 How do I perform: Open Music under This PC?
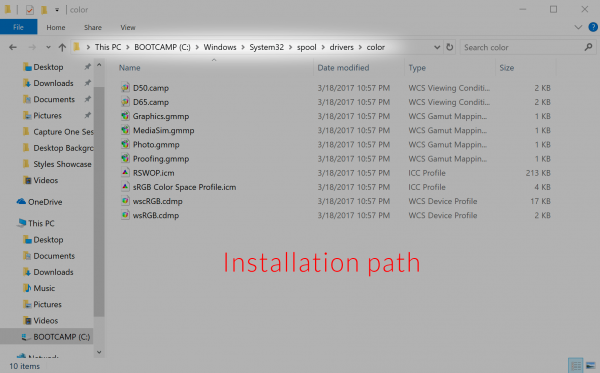tap(44, 288)
